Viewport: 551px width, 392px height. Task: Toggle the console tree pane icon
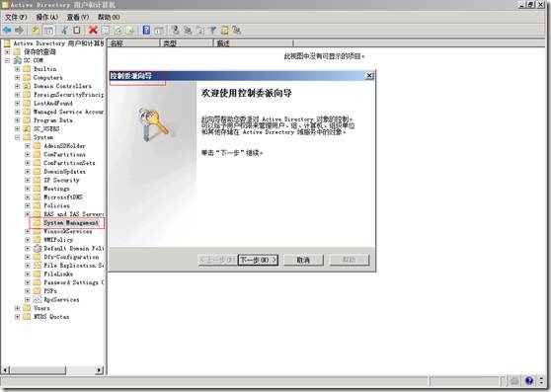[48, 31]
